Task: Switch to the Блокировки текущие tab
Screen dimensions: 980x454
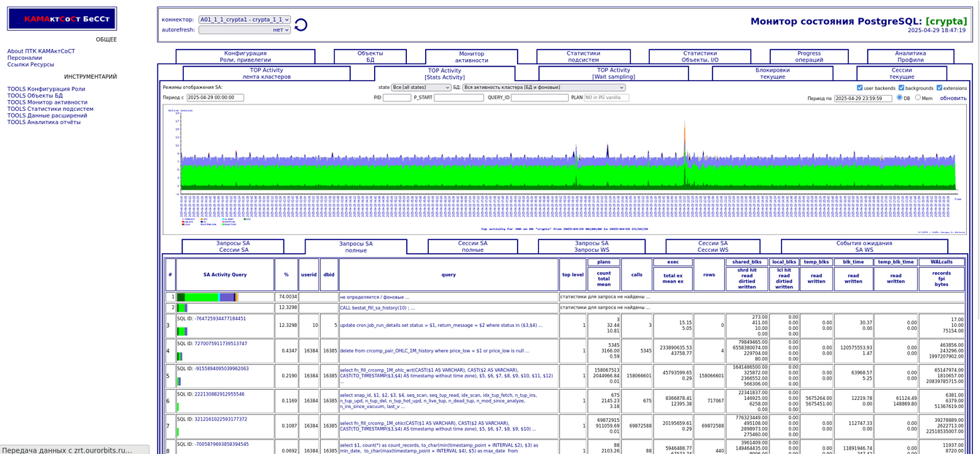Action: pyautogui.click(x=772, y=74)
